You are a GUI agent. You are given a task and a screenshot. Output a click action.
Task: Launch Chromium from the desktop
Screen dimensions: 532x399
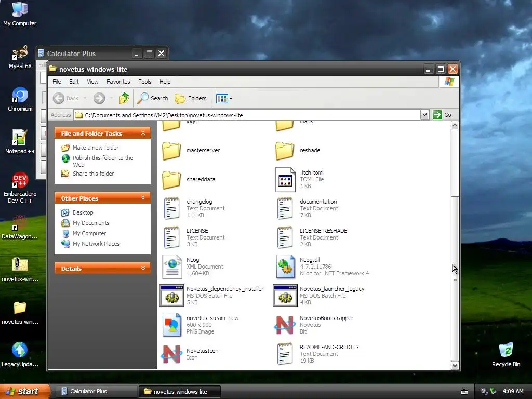(20, 99)
